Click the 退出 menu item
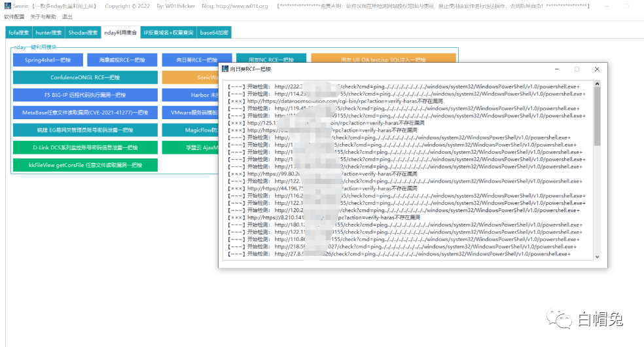Image resolution: width=644 pixels, height=347 pixels. (x=67, y=17)
